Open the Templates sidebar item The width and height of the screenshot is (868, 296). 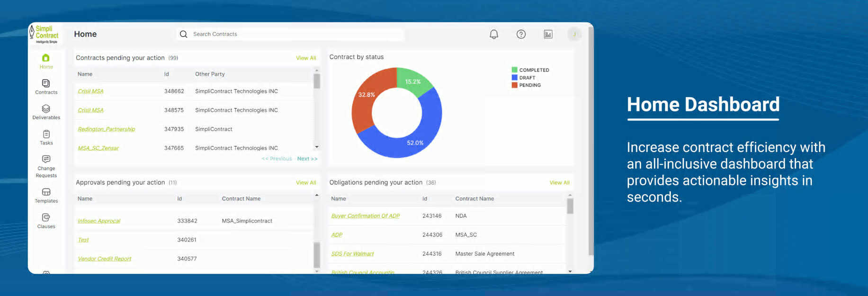tap(46, 196)
